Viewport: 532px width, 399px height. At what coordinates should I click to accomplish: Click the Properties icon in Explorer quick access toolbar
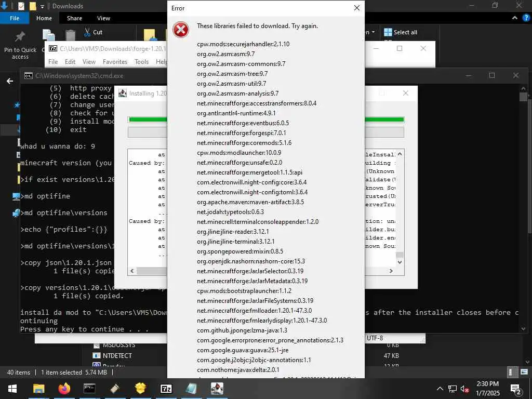21,6
